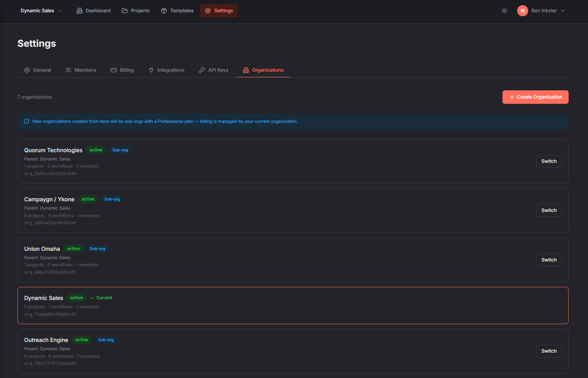Click the API Keys key icon

click(x=202, y=70)
